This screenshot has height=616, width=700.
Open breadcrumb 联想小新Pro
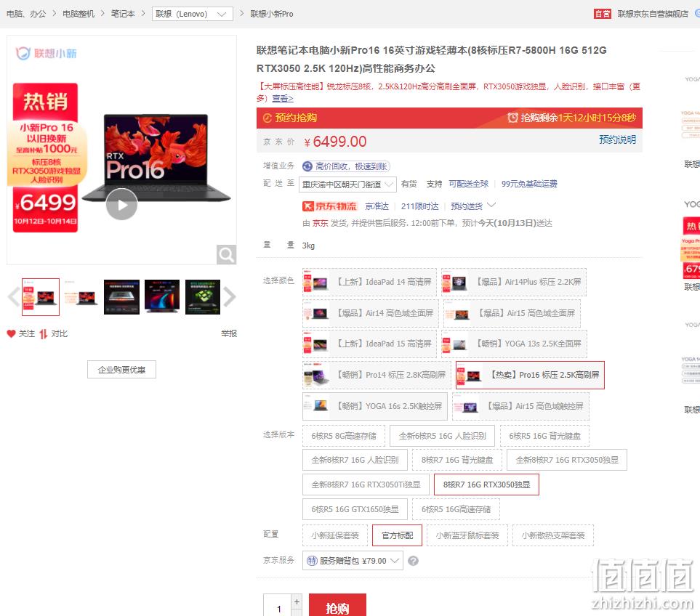coord(272,14)
